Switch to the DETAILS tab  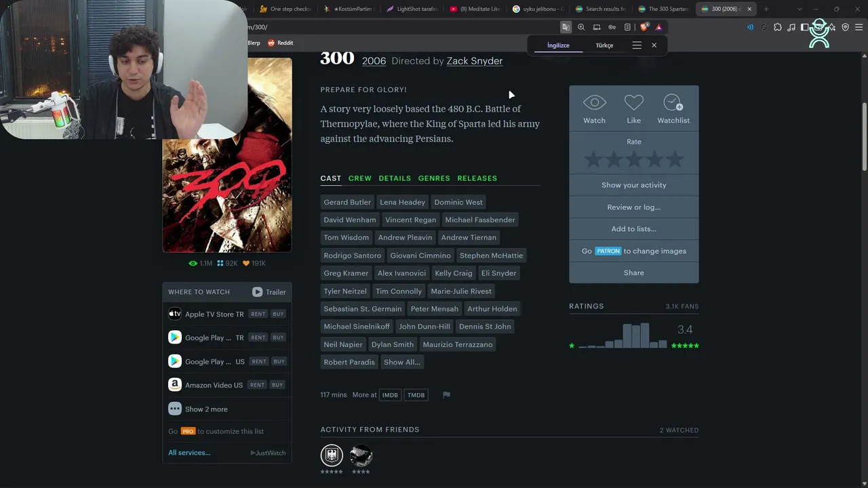(395, 178)
